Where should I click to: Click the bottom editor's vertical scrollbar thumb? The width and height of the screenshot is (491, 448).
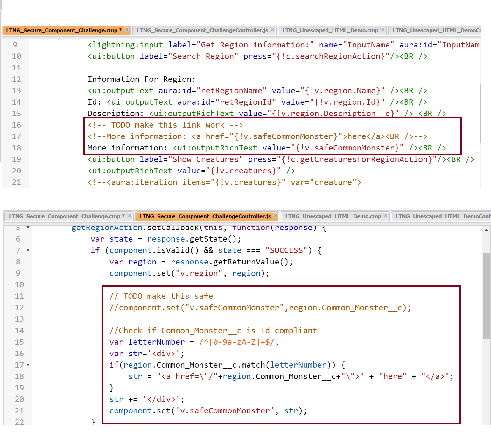(x=486, y=296)
